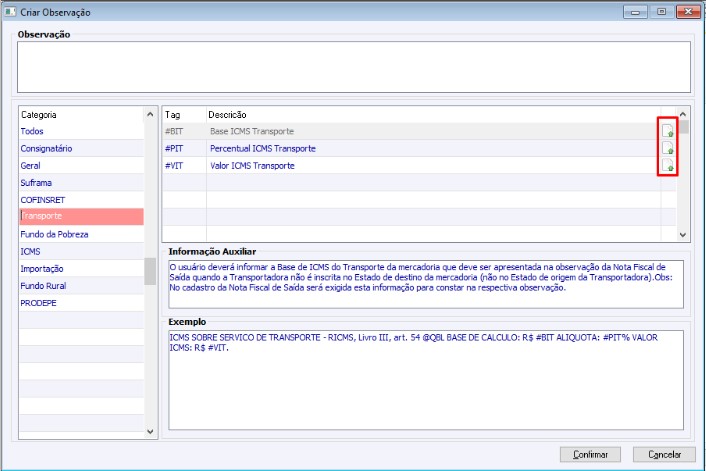
Task: Insert the #BIT tag using its document icon
Action: (668, 131)
